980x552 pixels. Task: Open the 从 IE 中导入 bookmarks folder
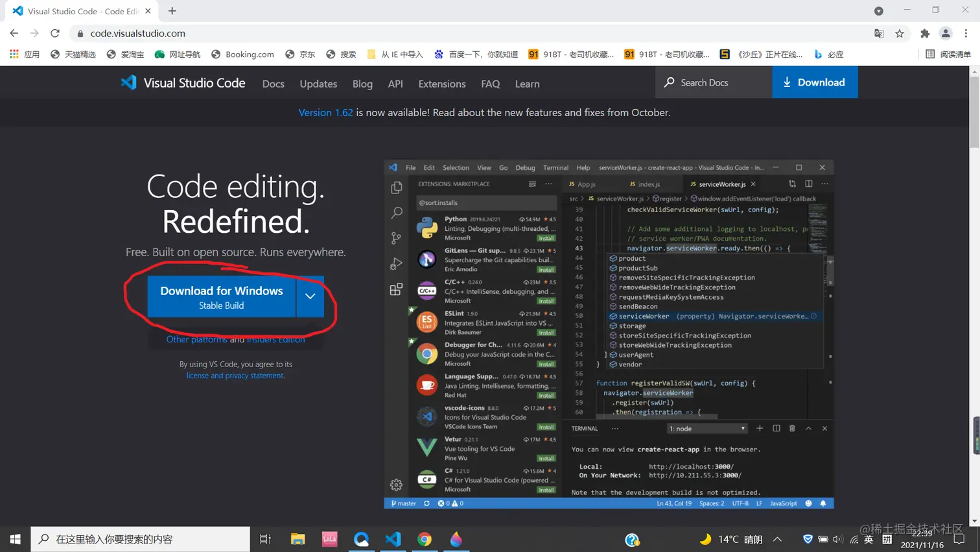395,54
